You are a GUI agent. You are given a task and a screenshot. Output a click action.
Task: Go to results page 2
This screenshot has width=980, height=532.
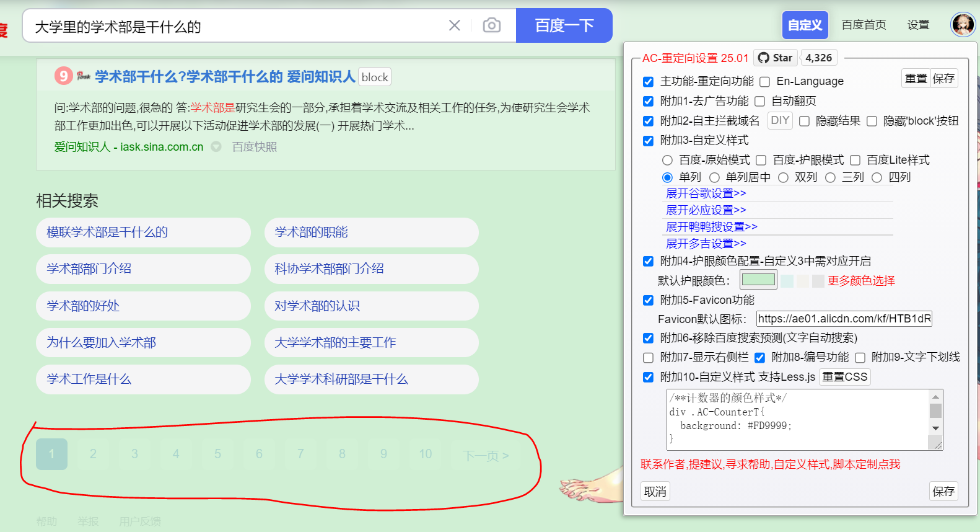pos(93,454)
